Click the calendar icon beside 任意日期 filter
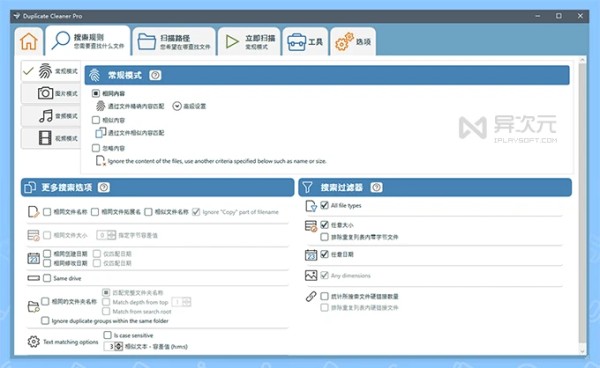600x368 pixels. (311, 255)
